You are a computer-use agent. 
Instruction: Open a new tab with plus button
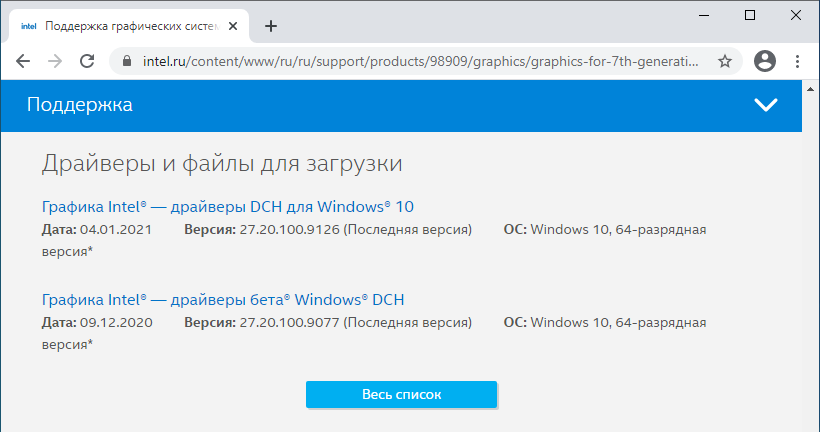click(x=271, y=26)
